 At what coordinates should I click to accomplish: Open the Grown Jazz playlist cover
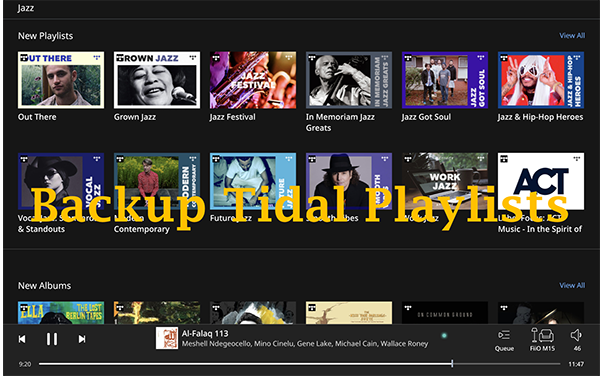coord(157,80)
